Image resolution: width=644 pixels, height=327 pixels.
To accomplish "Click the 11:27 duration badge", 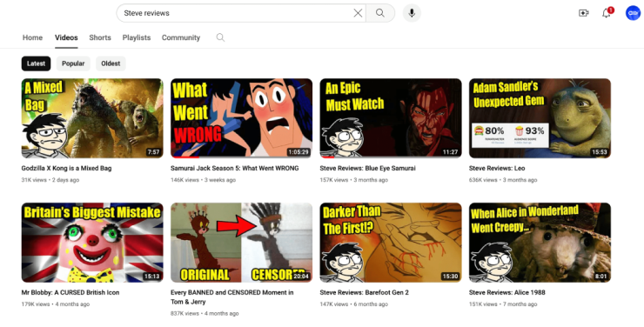I will (x=450, y=152).
